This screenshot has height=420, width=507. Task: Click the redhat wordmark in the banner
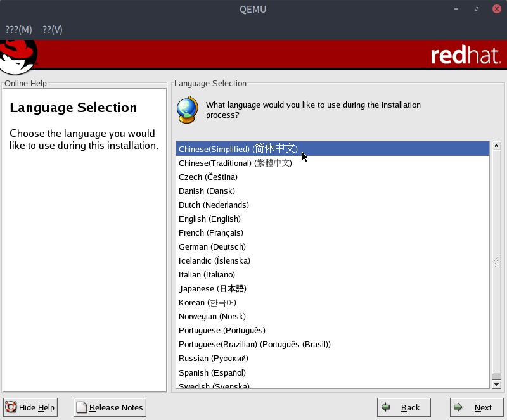pyautogui.click(x=465, y=56)
